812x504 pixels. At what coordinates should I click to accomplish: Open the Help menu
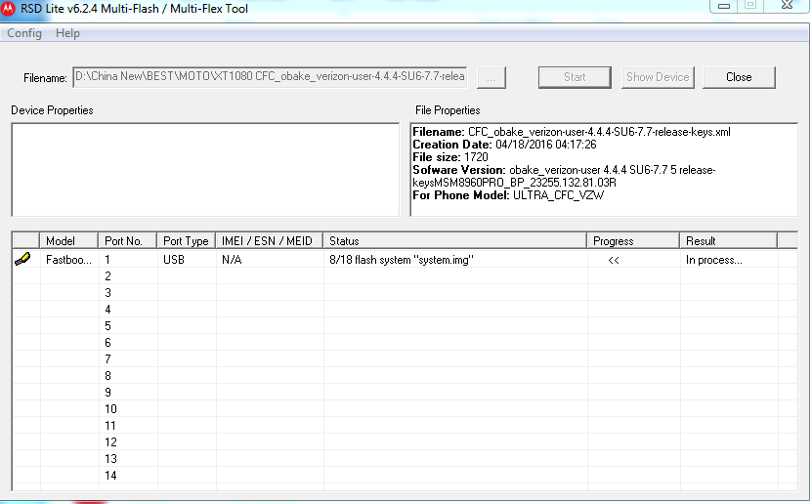(x=67, y=33)
